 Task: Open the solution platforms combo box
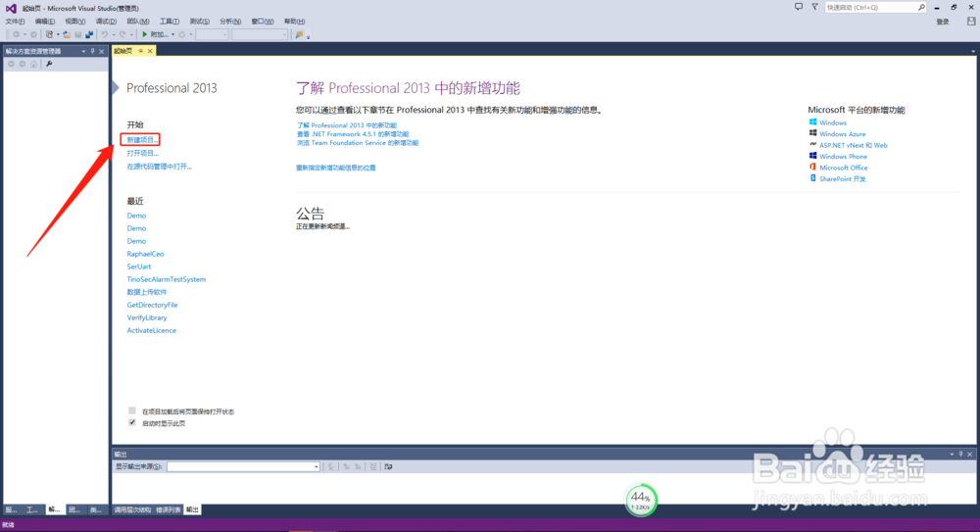260,34
